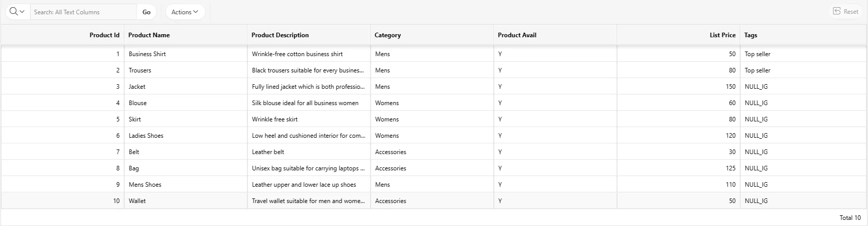The image size is (868, 226).
Task: Select the Womens category cell for Blouse
Action: 432,103
